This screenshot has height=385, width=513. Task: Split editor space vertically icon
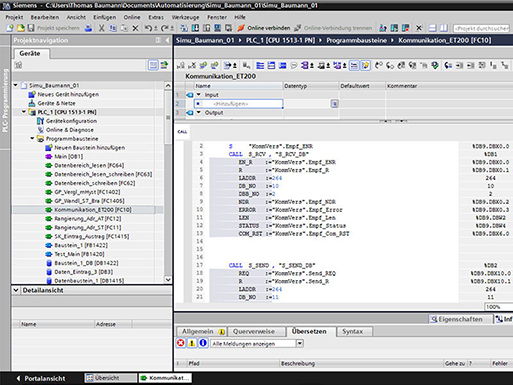tap(444, 28)
